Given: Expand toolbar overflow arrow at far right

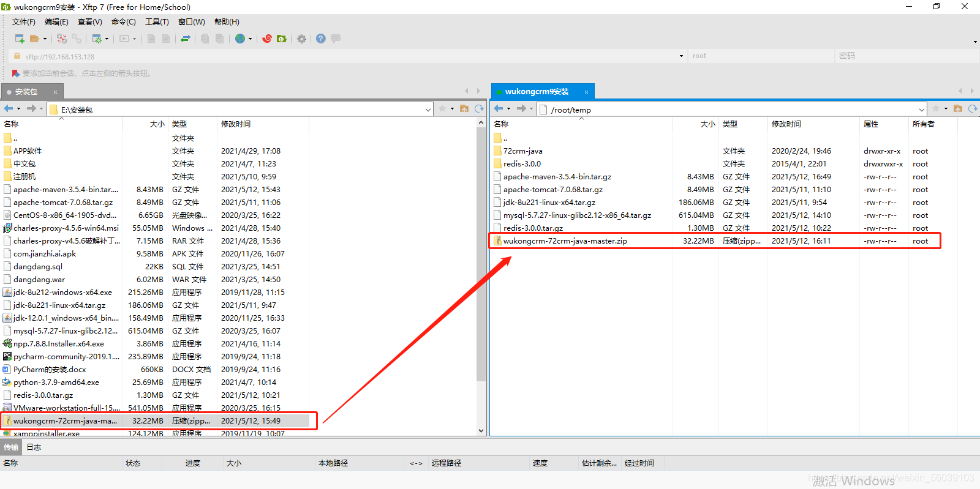Looking at the screenshot, I should click(x=974, y=42).
